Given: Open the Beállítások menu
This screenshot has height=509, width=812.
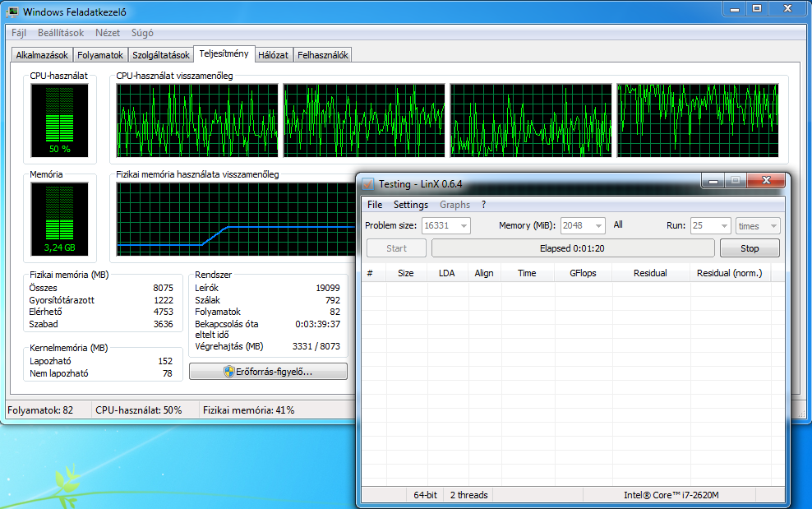Looking at the screenshot, I should click(61, 33).
